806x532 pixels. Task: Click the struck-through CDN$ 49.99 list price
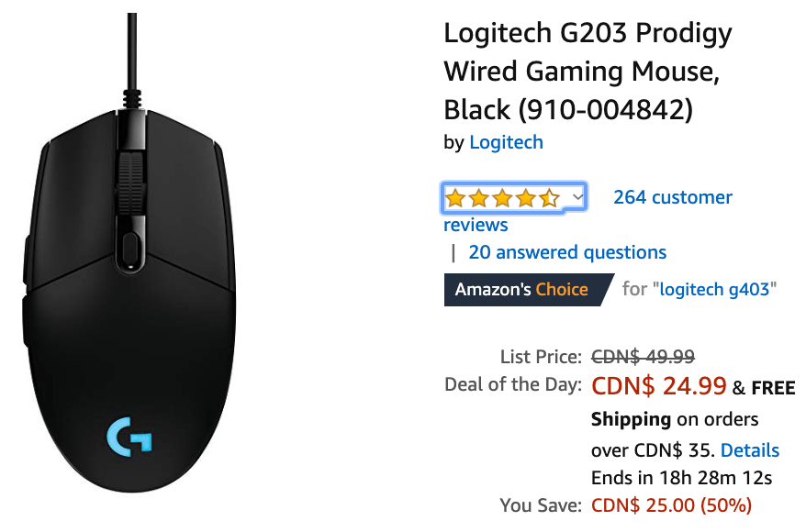pos(643,357)
